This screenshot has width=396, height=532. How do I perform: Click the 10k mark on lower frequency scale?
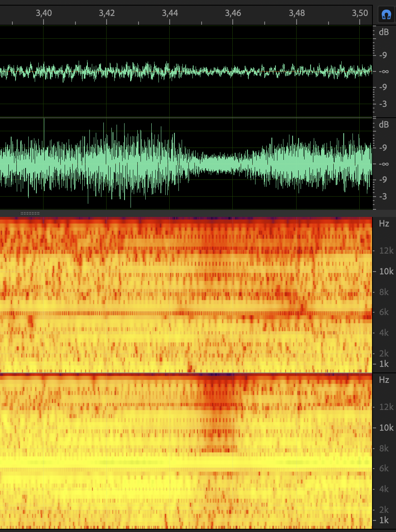click(x=386, y=428)
